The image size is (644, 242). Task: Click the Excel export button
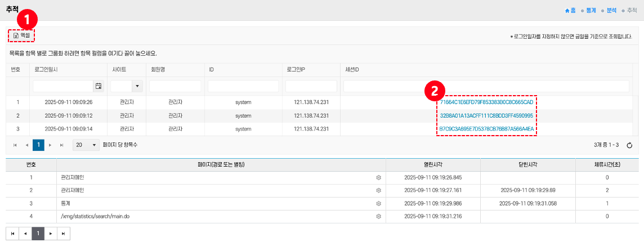point(21,36)
